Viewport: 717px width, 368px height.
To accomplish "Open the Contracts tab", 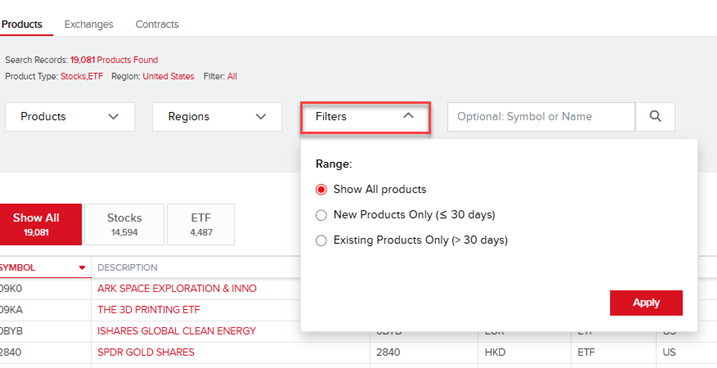I will (x=157, y=24).
